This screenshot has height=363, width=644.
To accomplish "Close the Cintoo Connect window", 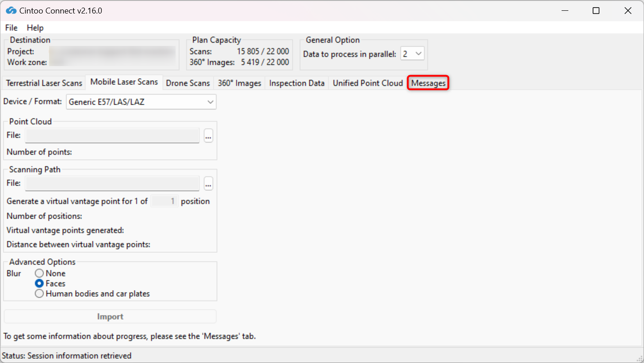I will click(x=628, y=11).
